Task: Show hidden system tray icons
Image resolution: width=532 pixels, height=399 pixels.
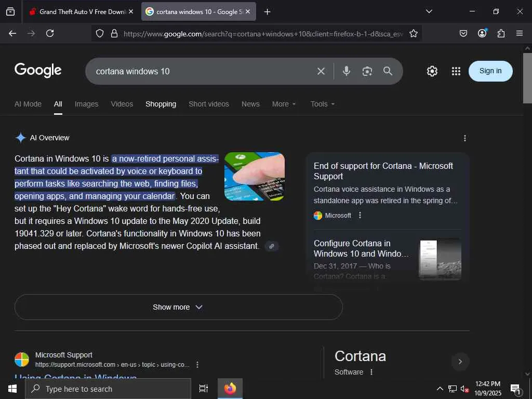Action: click(440, 389)
